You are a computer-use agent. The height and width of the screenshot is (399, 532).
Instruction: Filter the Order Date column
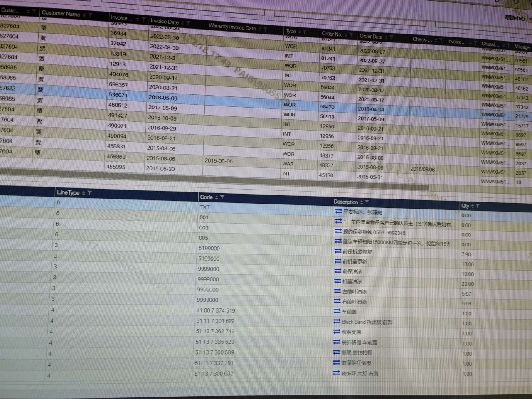point(392,37)
